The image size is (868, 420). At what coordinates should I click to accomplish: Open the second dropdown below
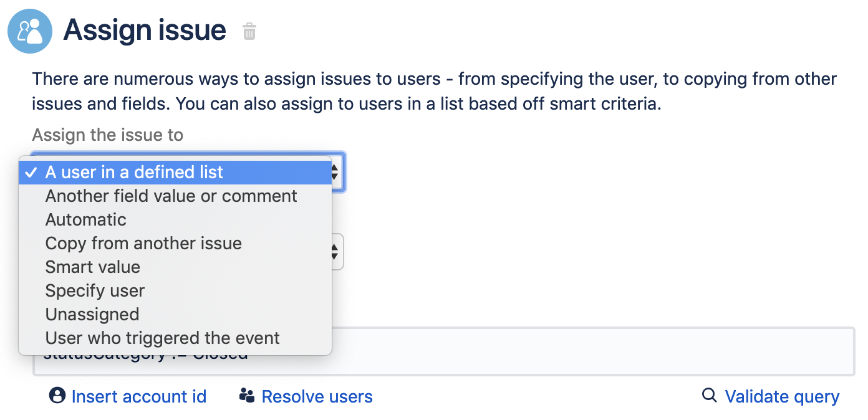(335, 252)
